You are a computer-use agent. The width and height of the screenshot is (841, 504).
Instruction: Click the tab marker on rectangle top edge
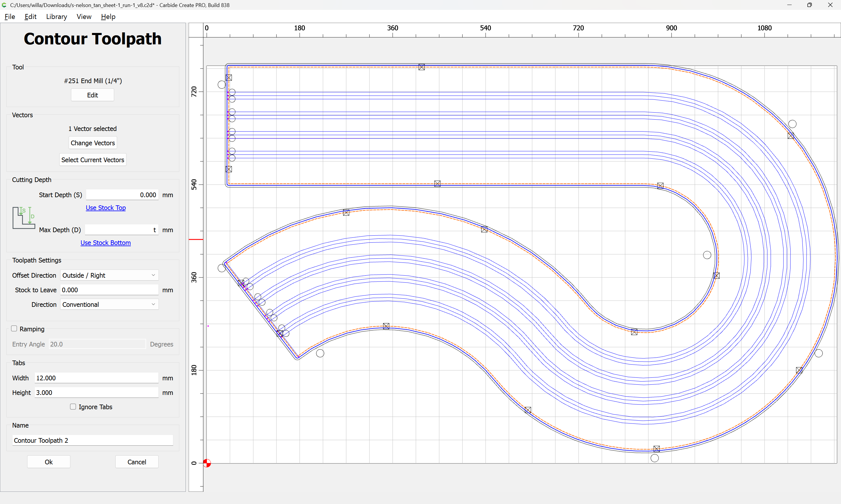click(421, 67)
